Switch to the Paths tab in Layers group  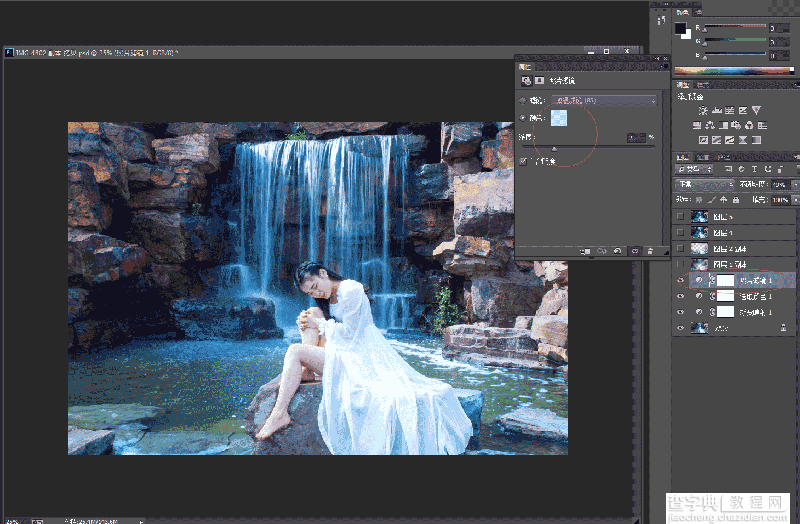tap(722, 157)
